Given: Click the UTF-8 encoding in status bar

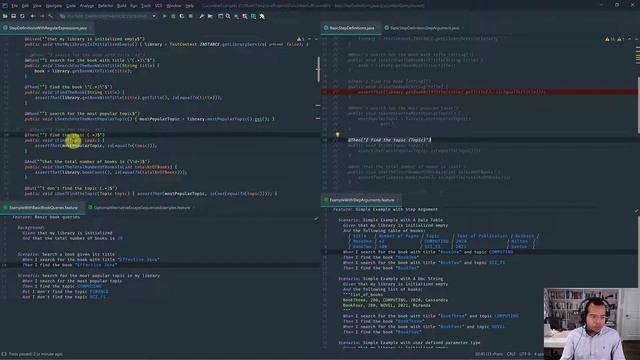Looking at the screenshot, I should (x=525, y=354).
